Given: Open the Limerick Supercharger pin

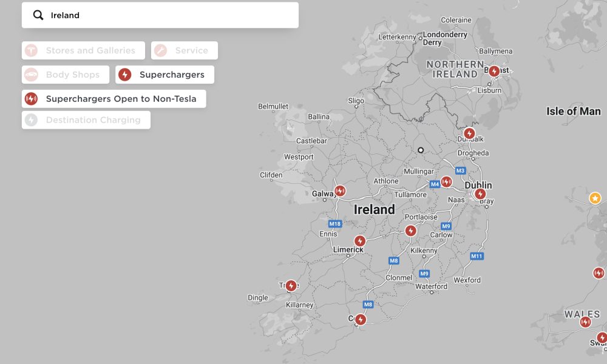Looking at the screenshot, I should (x=360, y=241).
